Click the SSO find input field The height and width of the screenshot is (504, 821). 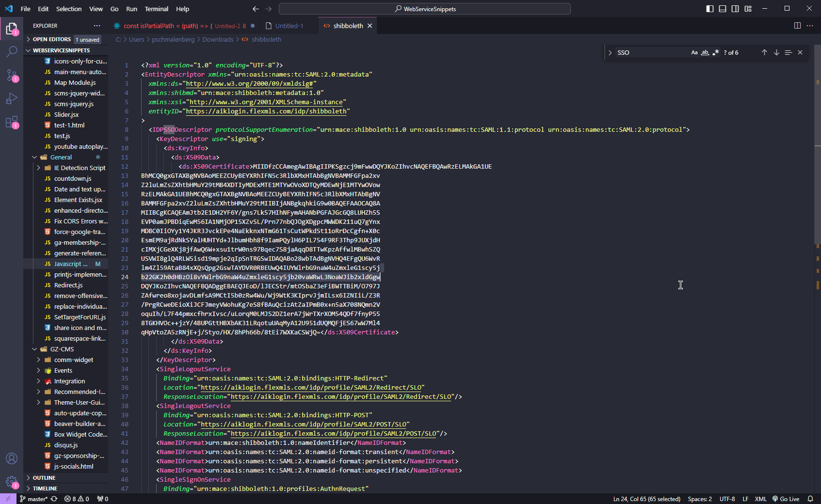(x=650, y=52)
